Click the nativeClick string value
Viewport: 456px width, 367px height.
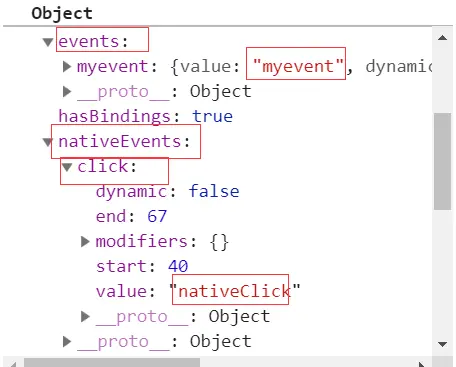[235, 291]
